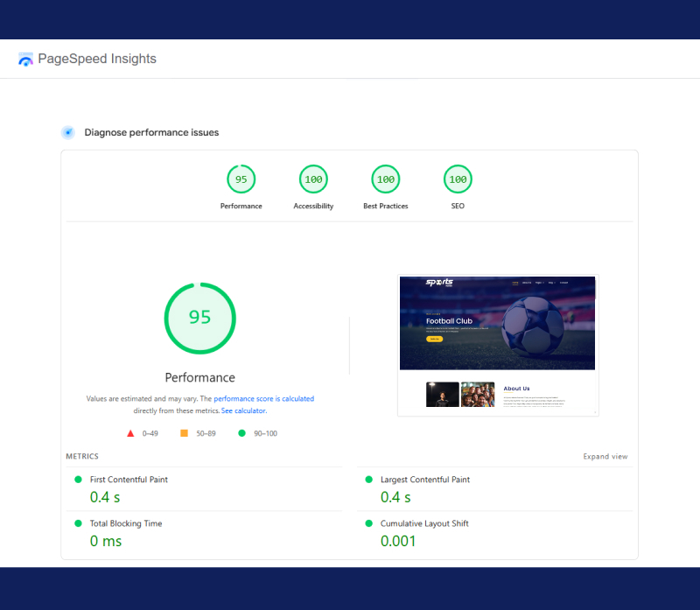Expand the First Contentful Paint metric
The width and height of the screenshot is (700, 610).
point(129,480)
